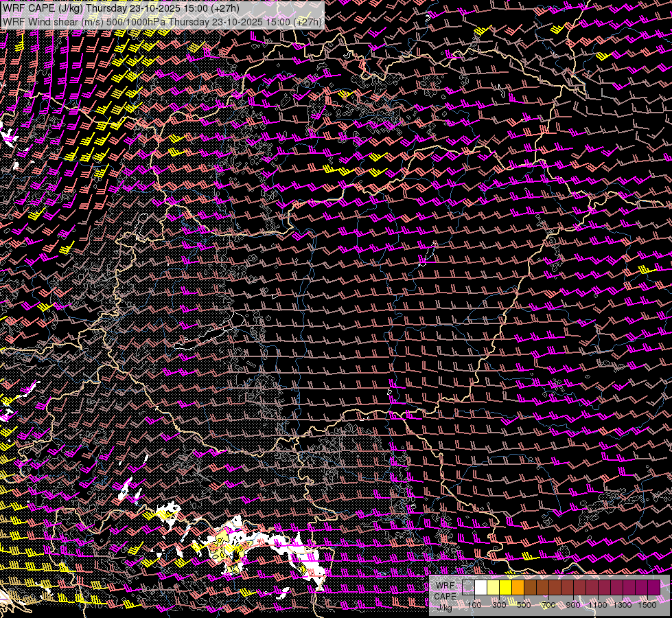Click the white swatch in the CAPE legend

click(x=480, y=588)
